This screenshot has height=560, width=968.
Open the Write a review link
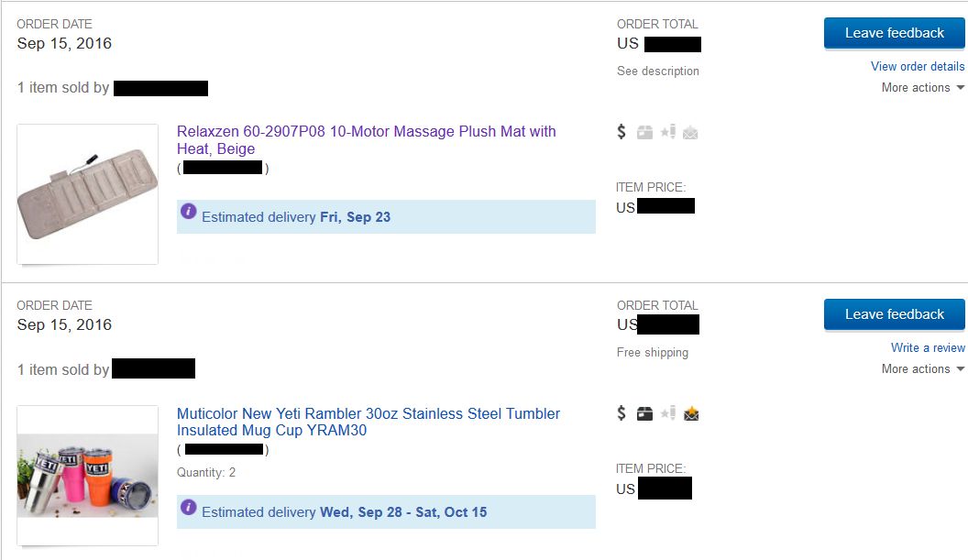(927, 347)
